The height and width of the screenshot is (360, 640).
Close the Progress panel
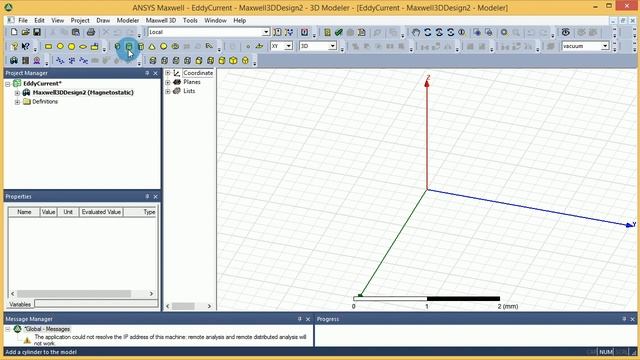point(633,319)
